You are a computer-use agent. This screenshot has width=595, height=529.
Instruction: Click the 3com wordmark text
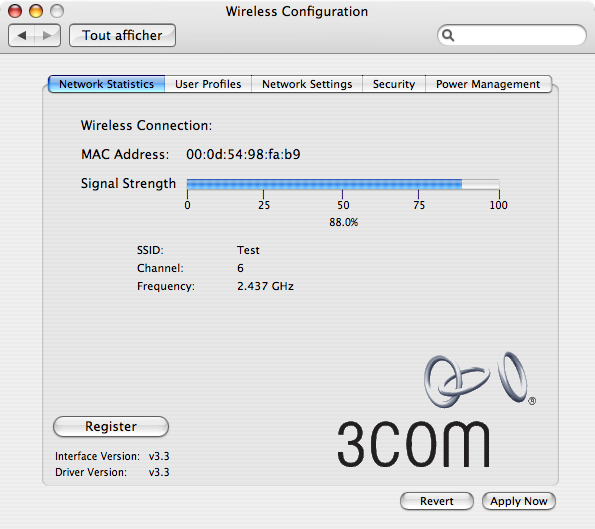[x=414, y=444]
